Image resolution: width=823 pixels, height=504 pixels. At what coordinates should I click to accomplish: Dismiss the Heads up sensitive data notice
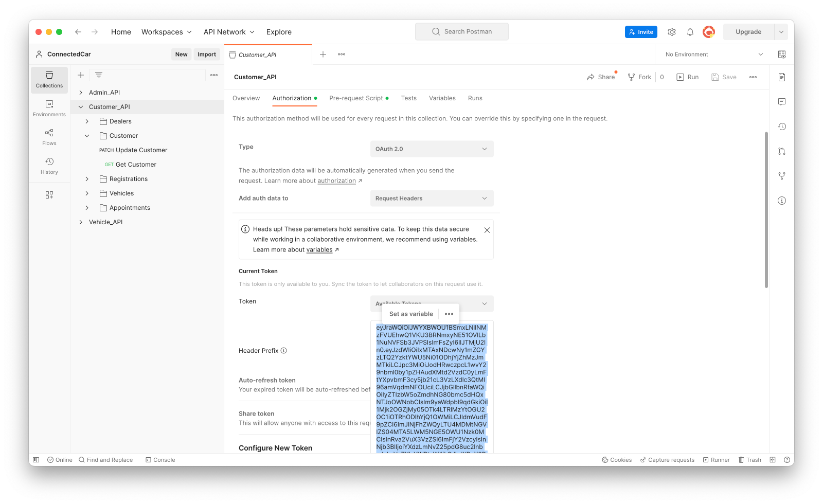click(x=487, y=230)
